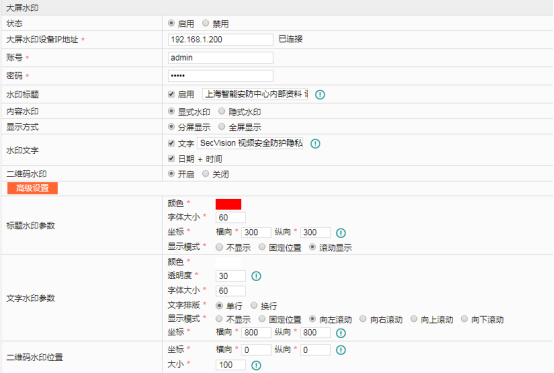This screenshot has height=373, width=554.
Task: Select 向右滚动 scroll mode
Action: pyautogui.click(x=363, y=319)
